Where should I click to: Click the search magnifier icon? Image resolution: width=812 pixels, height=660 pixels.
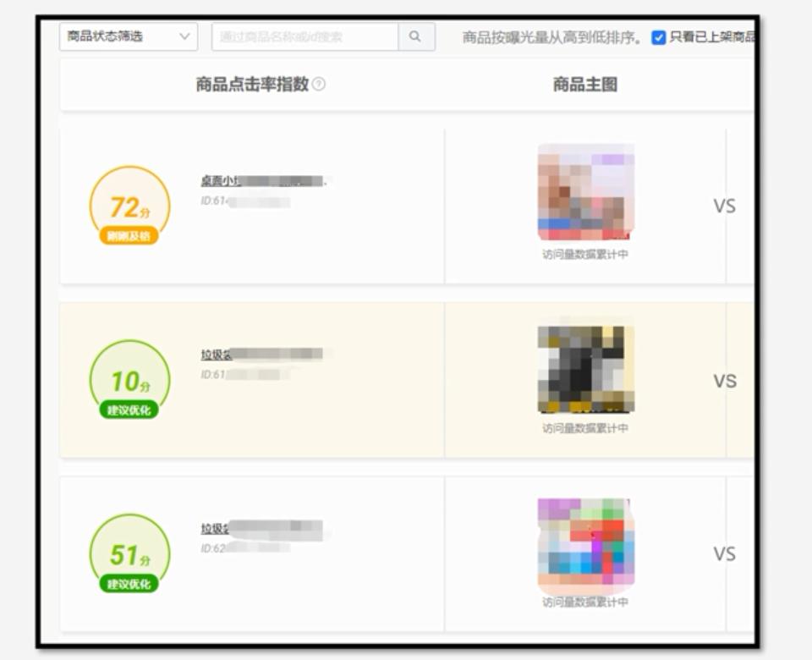coord(414,37)
